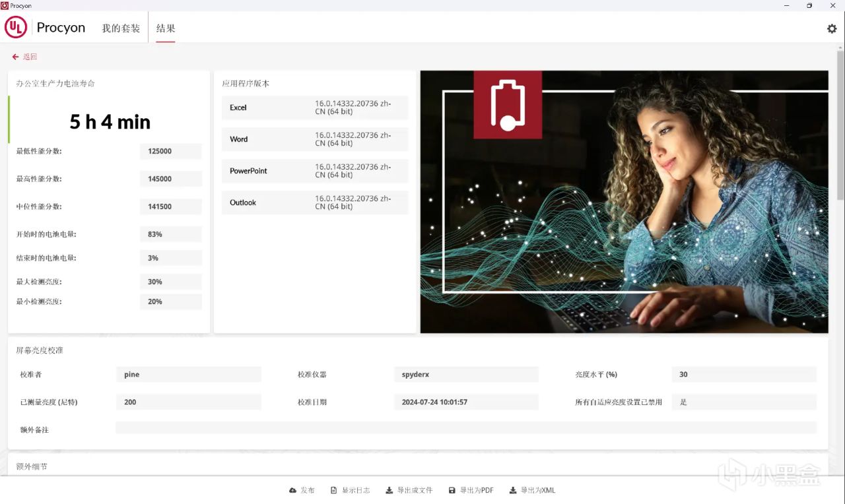Viewport: 845px width, 504px height.
Task: Select the 屏幕亮度校准 section heading
Action: coord(40,350)
